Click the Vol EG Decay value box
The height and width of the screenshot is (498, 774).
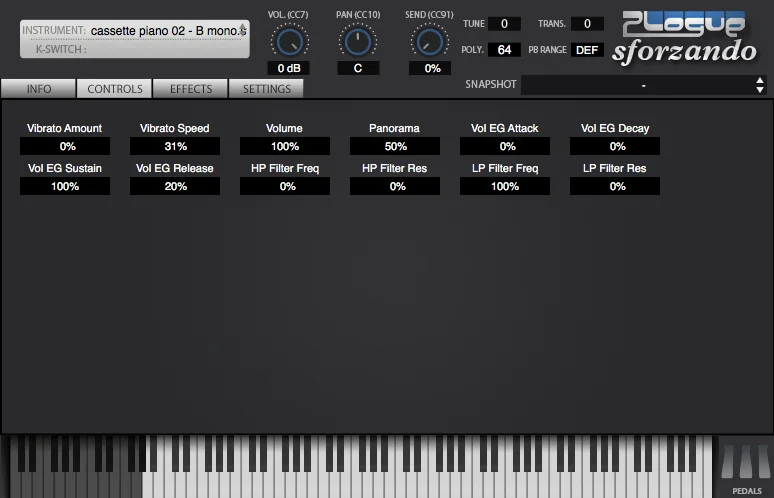(x=615, y=146)
